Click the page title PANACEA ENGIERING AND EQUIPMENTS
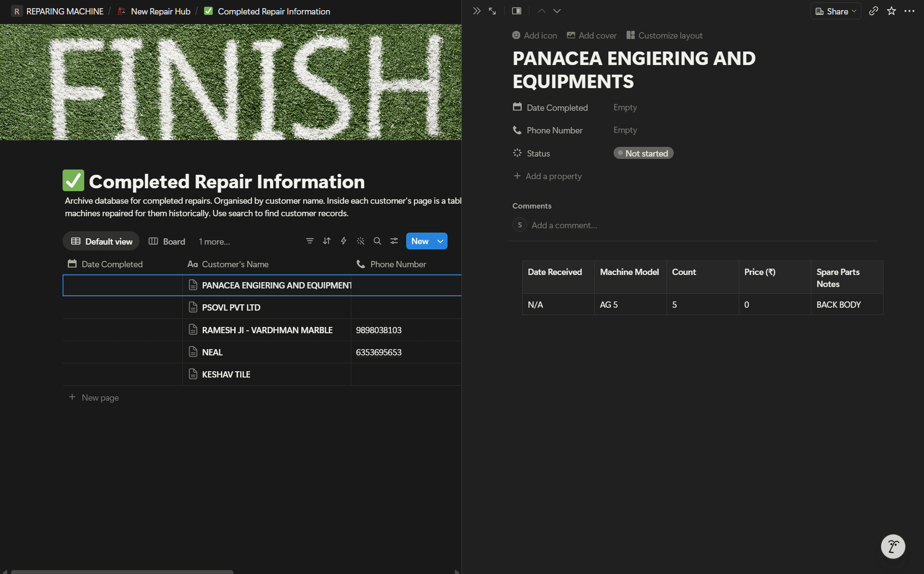The height and width of the screenshot is (574, 924). [x=634, y=70]
